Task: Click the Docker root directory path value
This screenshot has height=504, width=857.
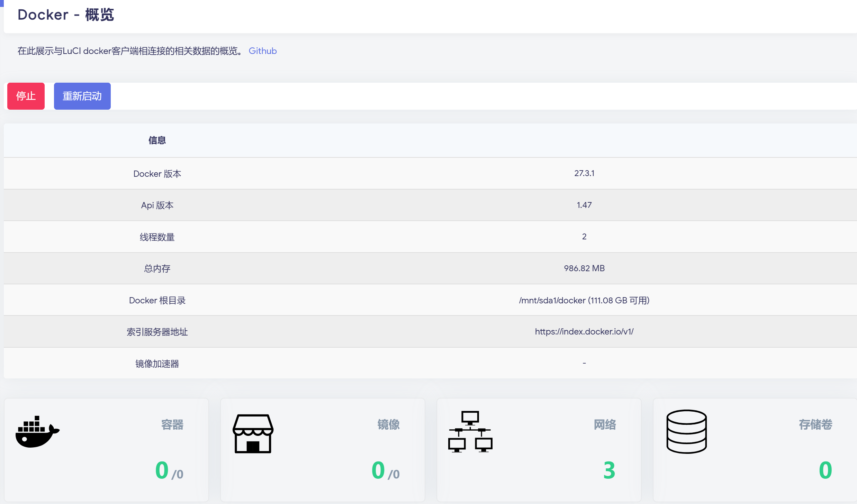Action: tap(584, 300)
